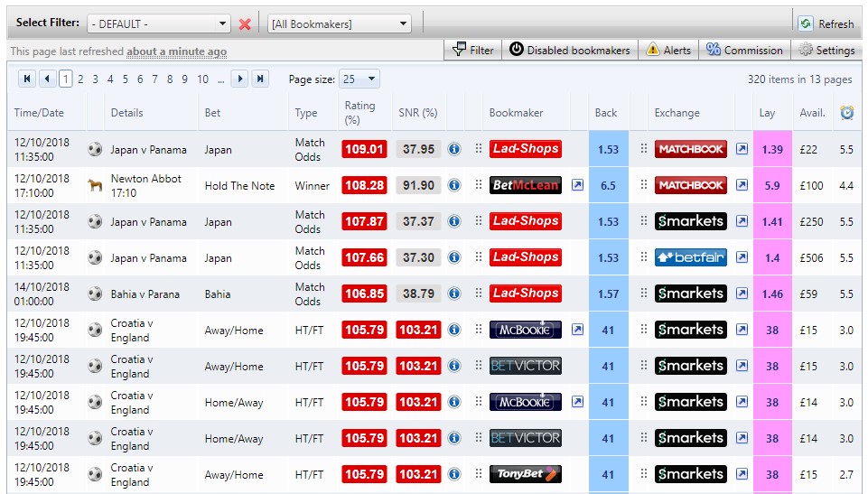Click the 108.28 rating value
Image resolution: width=868 pixels, height=494 pixels.
tap(364, 185)
